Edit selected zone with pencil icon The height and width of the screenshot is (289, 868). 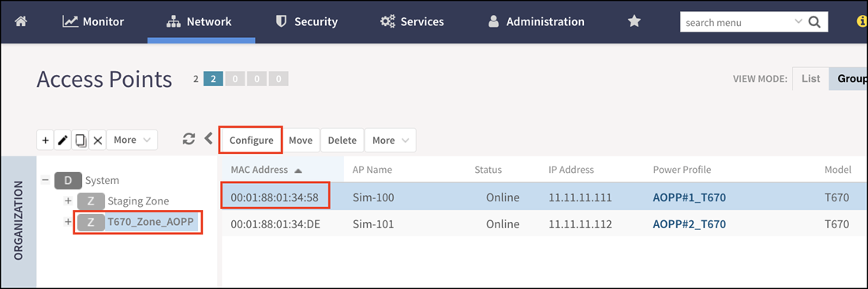tap(62, 140)
